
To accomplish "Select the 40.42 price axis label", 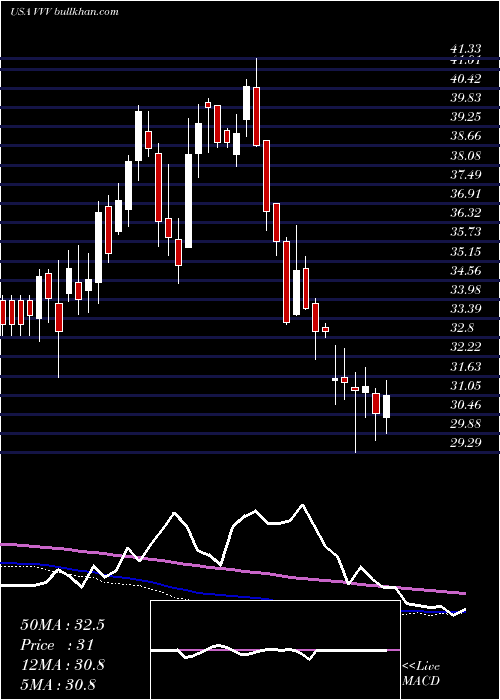I will pos(466,79).
